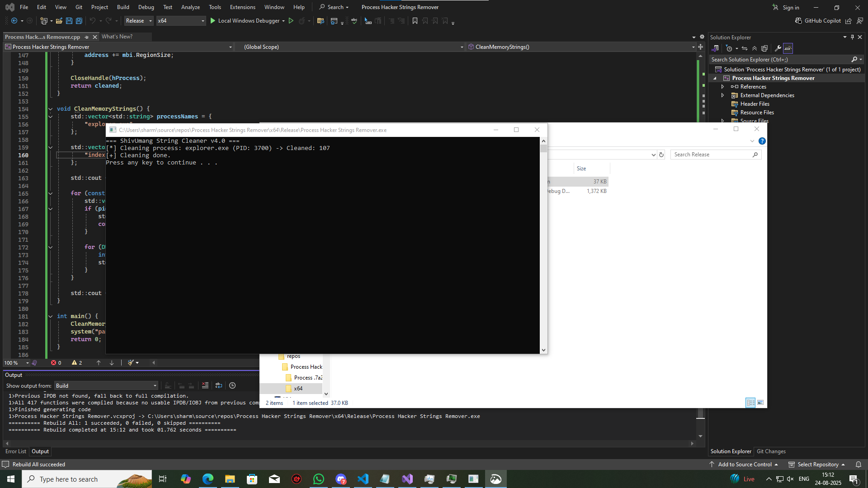Toggle Preview Selected Items in Solution Explorer
The height and width of the screenshot is (488, 868).
click(788, 48)
